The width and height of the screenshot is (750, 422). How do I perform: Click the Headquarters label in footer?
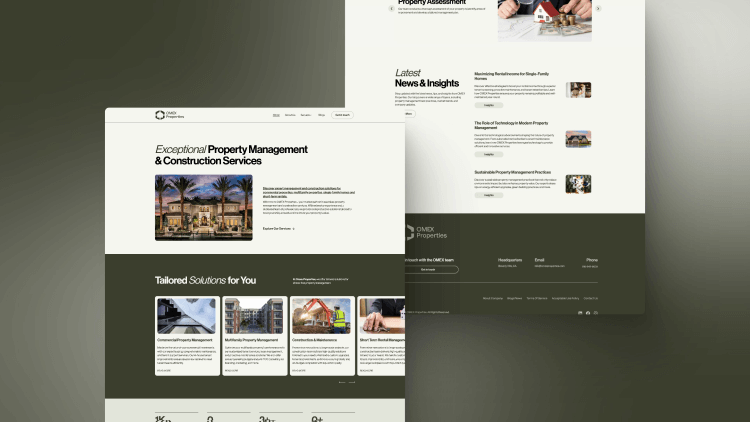coord(510,260)
